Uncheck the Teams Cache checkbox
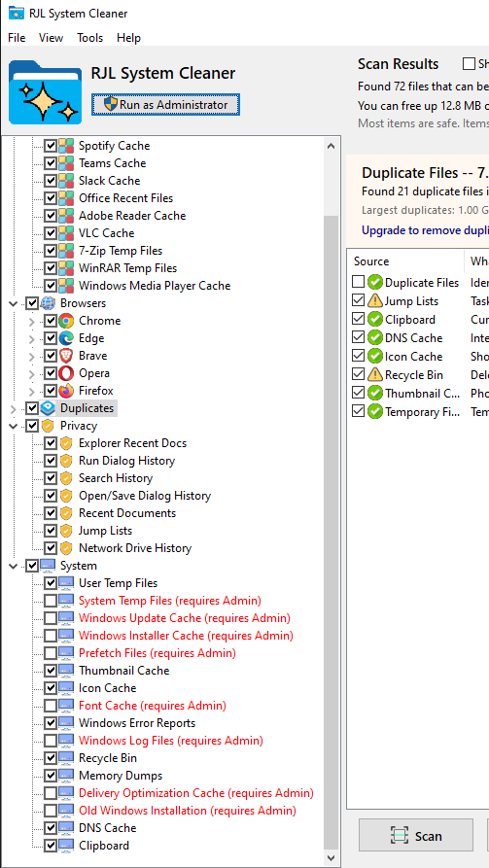 pos(51,163)
